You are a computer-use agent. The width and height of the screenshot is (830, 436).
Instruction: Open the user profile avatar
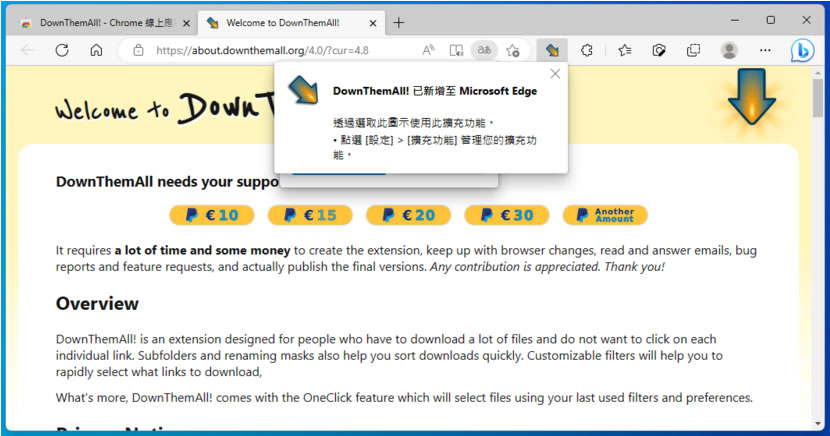(x=729, y=50)
